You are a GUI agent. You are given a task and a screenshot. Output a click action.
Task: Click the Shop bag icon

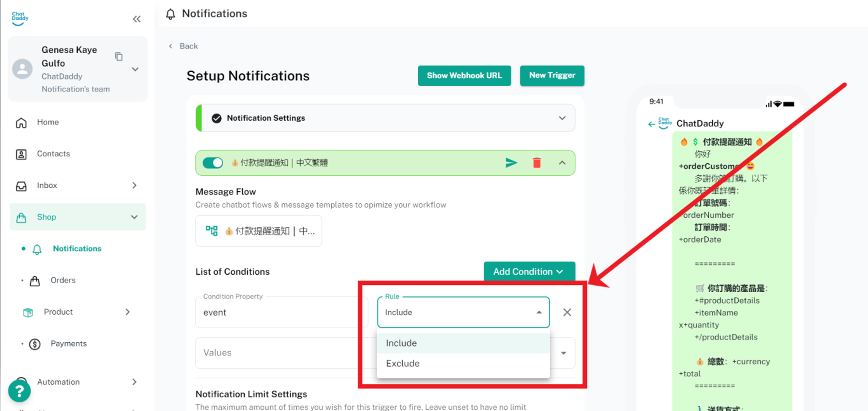[x=21, y=217]
